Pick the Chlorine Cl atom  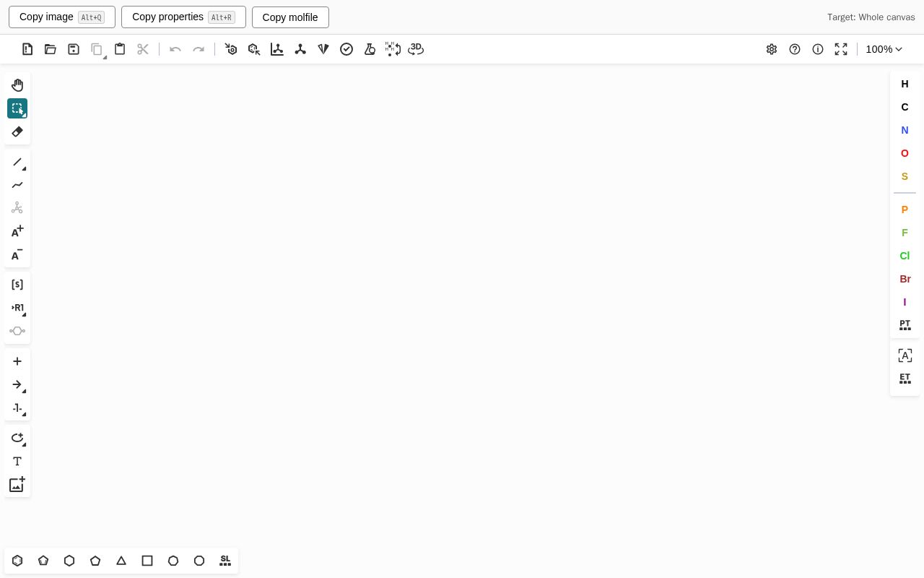[x=905, y=256]
